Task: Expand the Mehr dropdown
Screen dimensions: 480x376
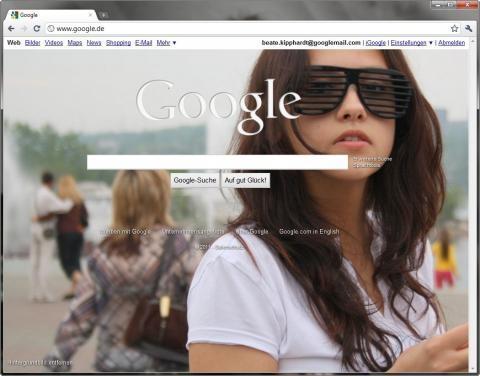Action: click(x=166, y=43)
